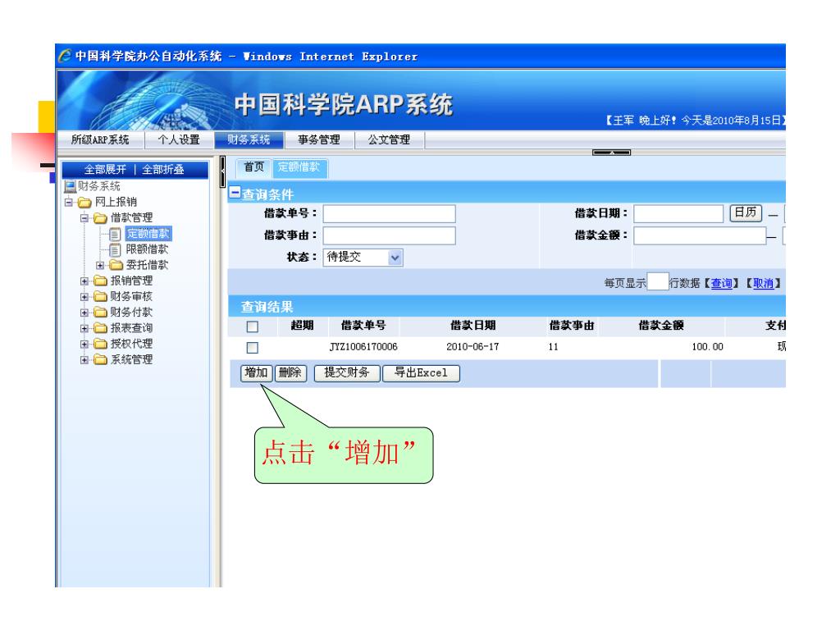Switch to the 首页 tab
Image resolution: width=840 pixels, height=630 pixels.
(254, 167)
